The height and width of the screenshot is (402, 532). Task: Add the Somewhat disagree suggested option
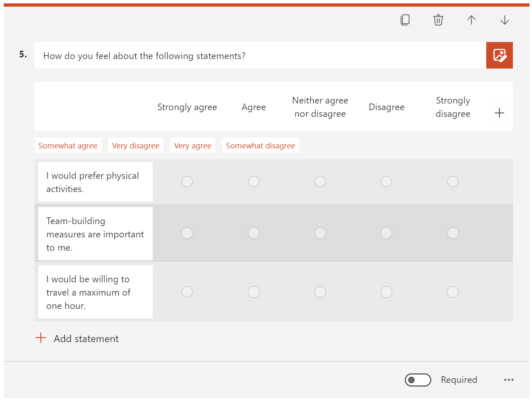tap(260, 146)
